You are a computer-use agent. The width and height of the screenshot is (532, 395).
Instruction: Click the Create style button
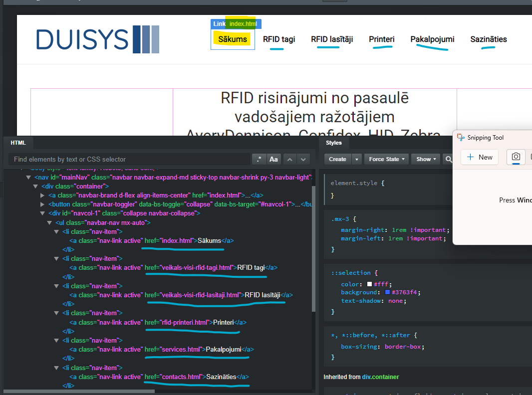click(337, 159)
